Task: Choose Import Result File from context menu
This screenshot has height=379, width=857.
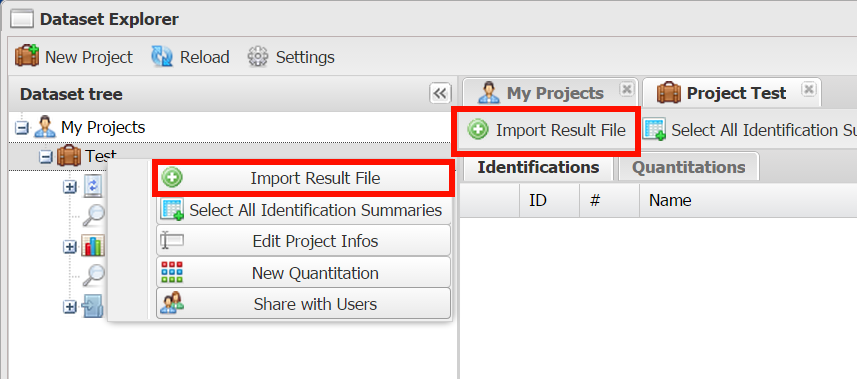Action: pyautogui.click(x=303, y=178)
